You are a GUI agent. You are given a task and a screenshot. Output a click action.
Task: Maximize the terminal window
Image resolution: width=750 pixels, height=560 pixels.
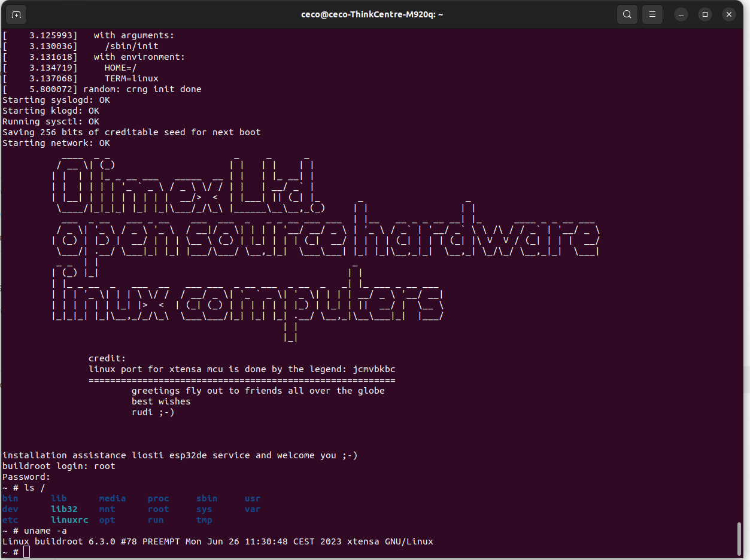(x=705, y=14)
